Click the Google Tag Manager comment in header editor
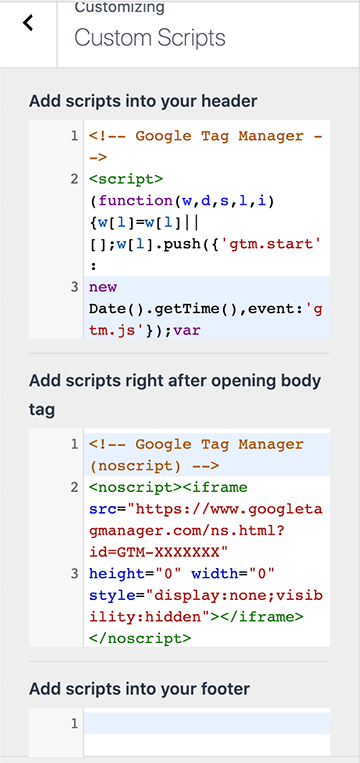The image size is (360, 763). pos(205,146)
